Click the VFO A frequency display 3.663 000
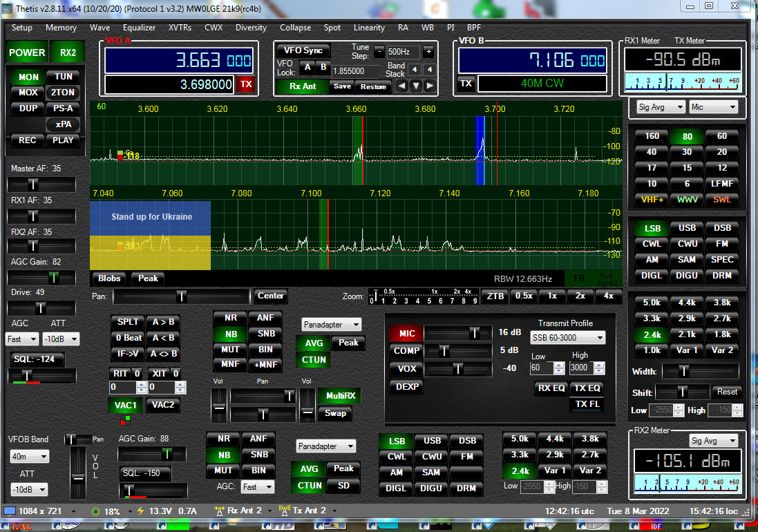The width and height of the screenshot is (758, 532). pos(179,60)
